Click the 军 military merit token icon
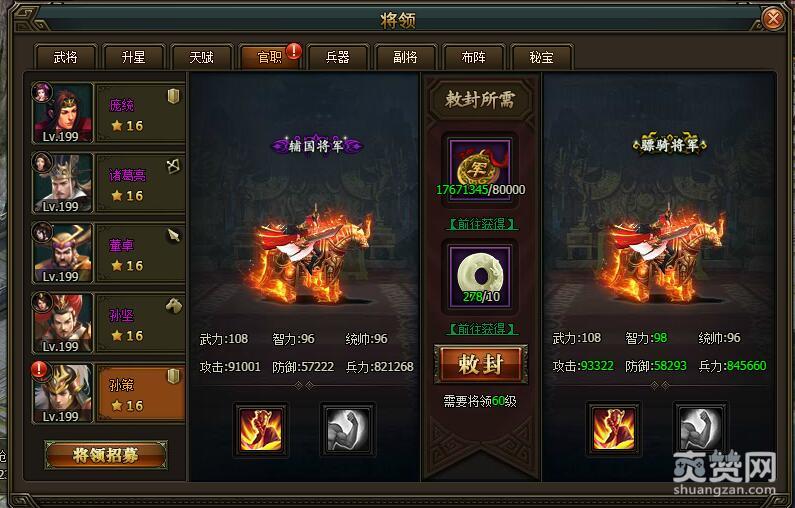Screen dimensions: 795x508 pyautogui.click(x=479, y=169)
